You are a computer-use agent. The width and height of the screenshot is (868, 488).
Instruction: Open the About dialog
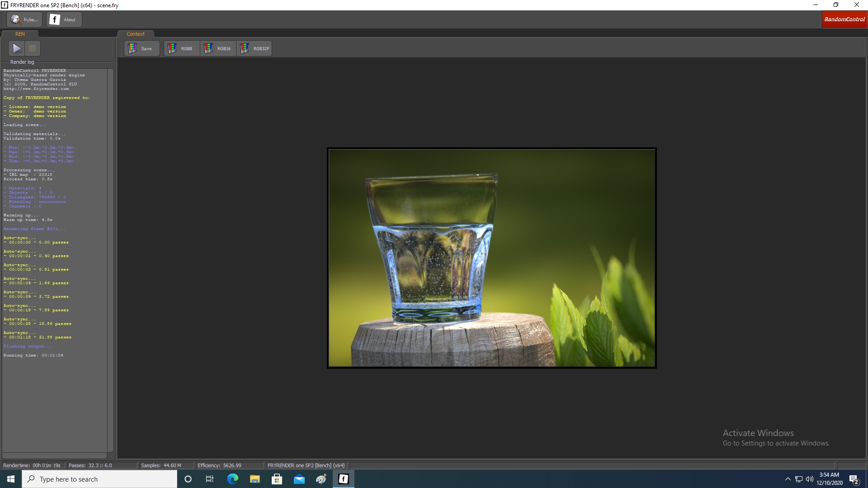tap(64, 19)
